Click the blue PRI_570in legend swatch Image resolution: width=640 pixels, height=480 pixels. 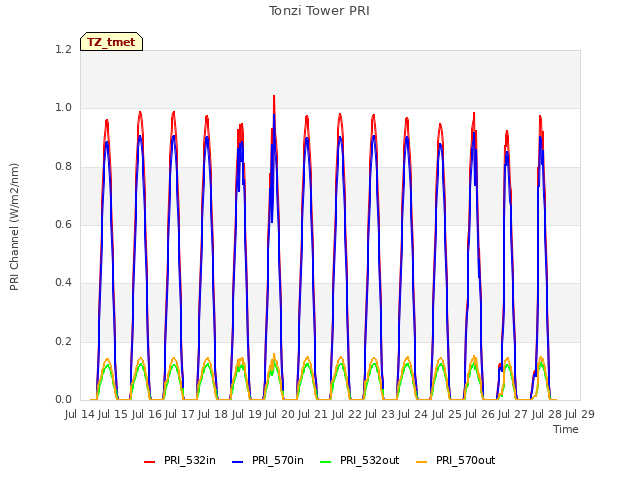pyautogui.click(x=238, y=462)
